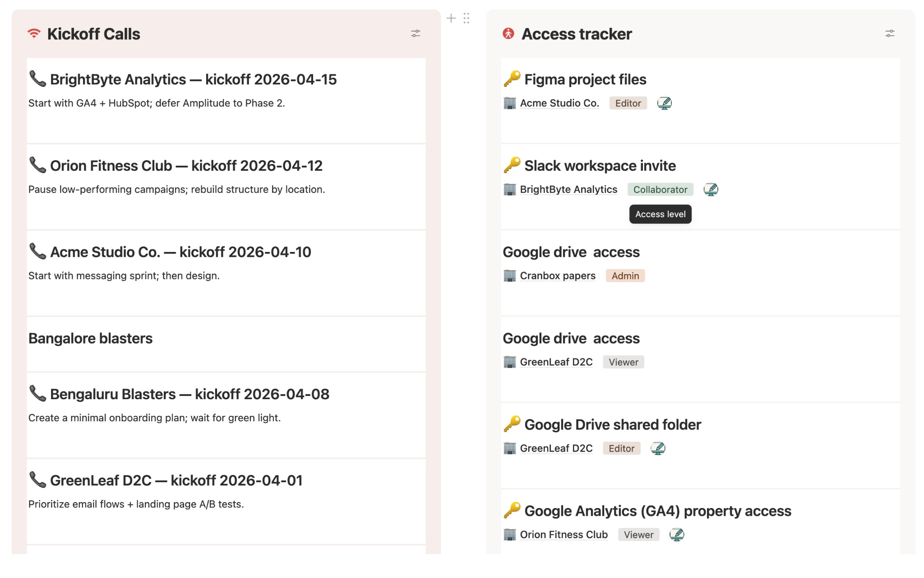Click the red person icon beside Access tracker

coord(508,33)
